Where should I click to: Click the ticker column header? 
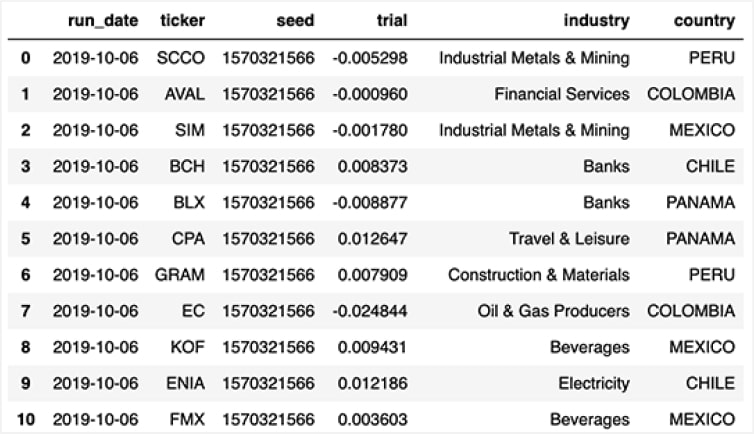coord(181,20)
